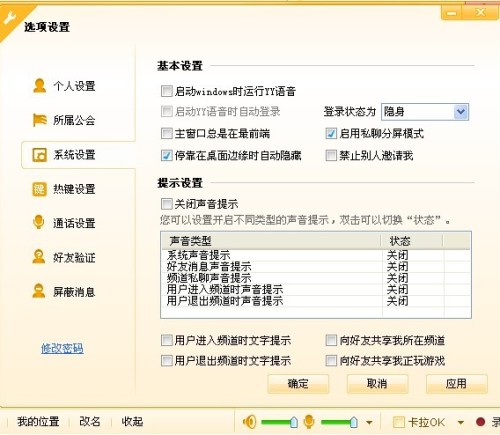This screenshot has height=435, width=500.
Task: Uncheck 停靠在桌面边缘时自动隐藏
Action: point(166,155)
